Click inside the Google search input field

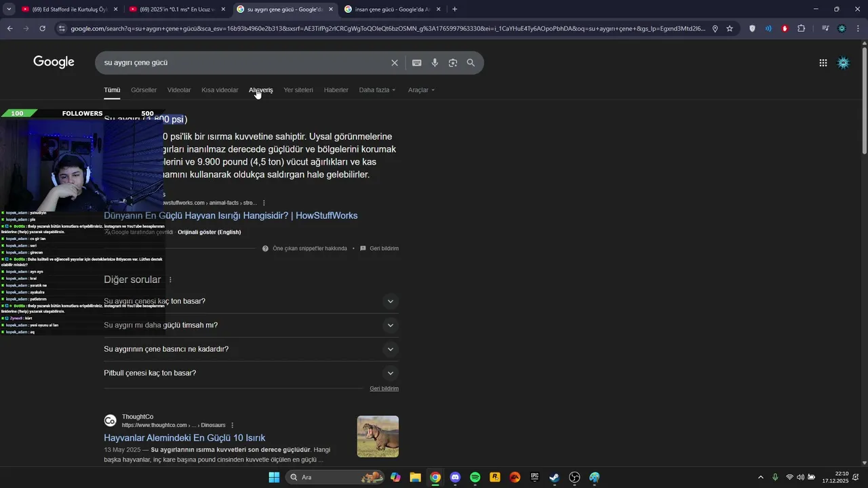(244, 62)
